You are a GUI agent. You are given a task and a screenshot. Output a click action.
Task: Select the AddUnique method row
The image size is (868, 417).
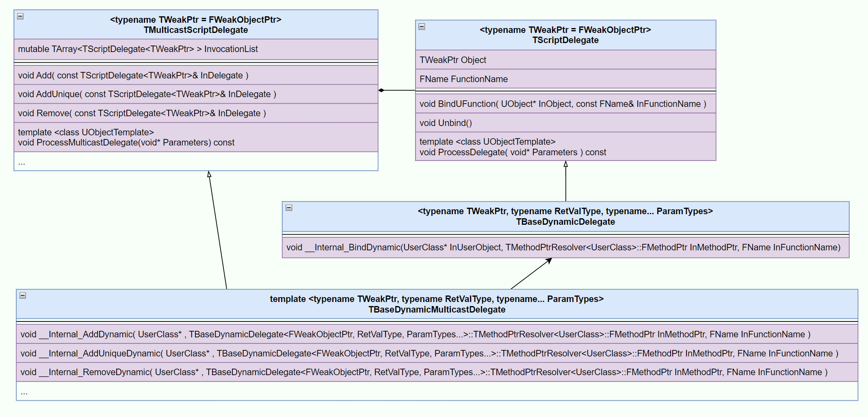pyautogui.click(x=195, y=94)
